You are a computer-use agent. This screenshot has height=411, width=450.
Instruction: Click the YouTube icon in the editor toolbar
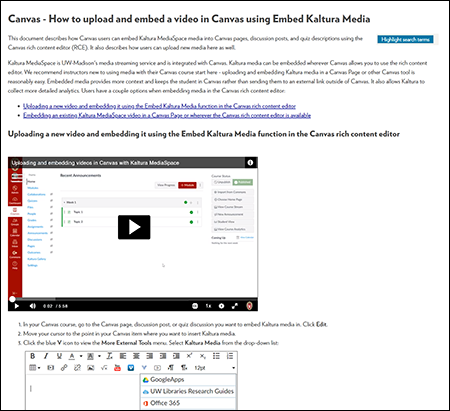click(x=117, y=368)
